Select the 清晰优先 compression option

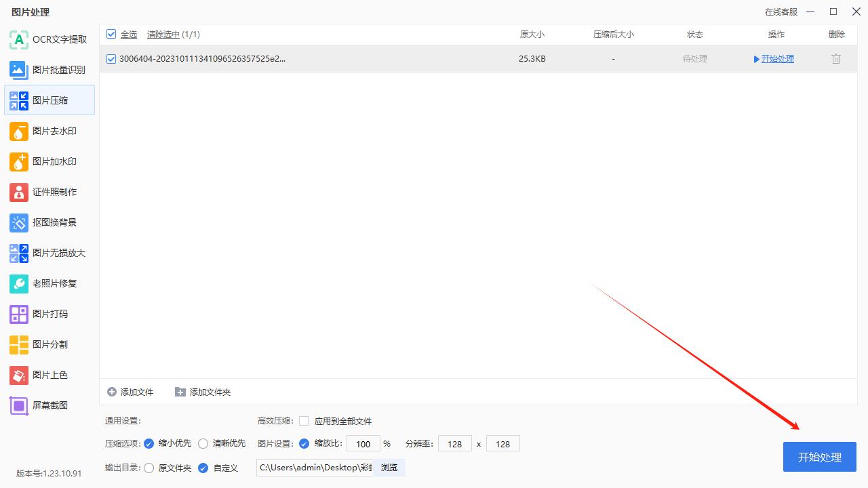point(203,443)
